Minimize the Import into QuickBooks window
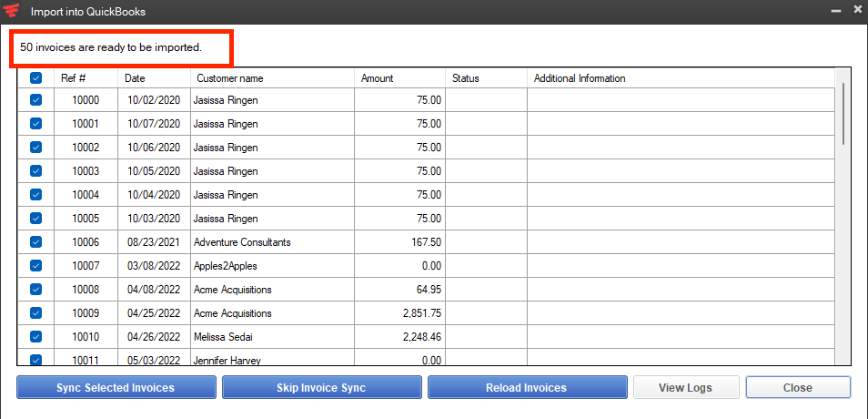 [836, 11]
